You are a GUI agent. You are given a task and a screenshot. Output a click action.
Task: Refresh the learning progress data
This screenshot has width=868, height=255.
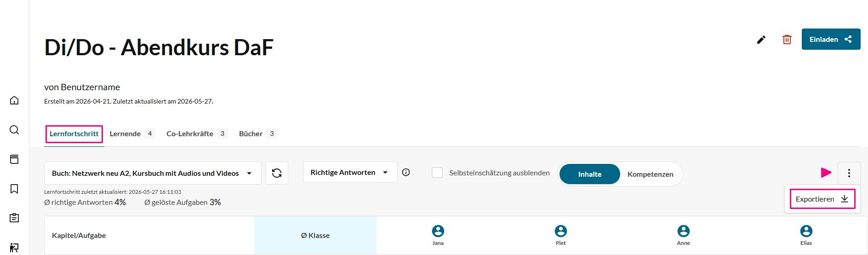pos(277,173)
